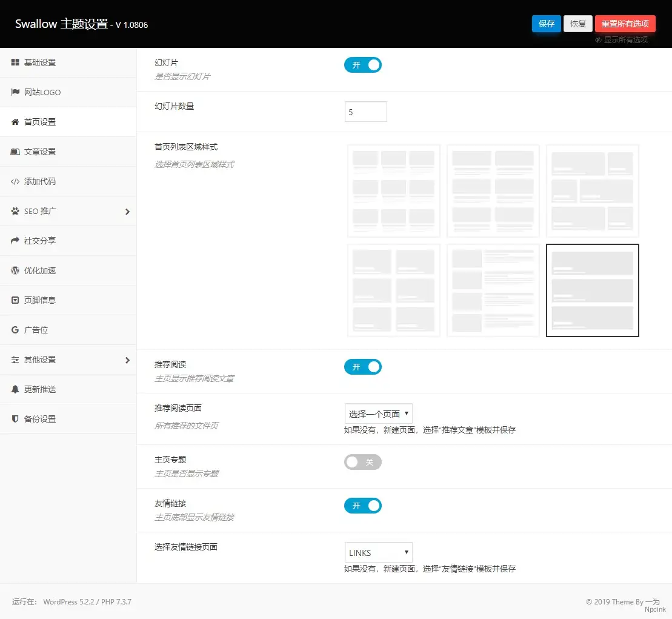Click the share arrow icon beside 社交分享
The width and height of the screenshot is (672, 619).
tap(15, 241)
